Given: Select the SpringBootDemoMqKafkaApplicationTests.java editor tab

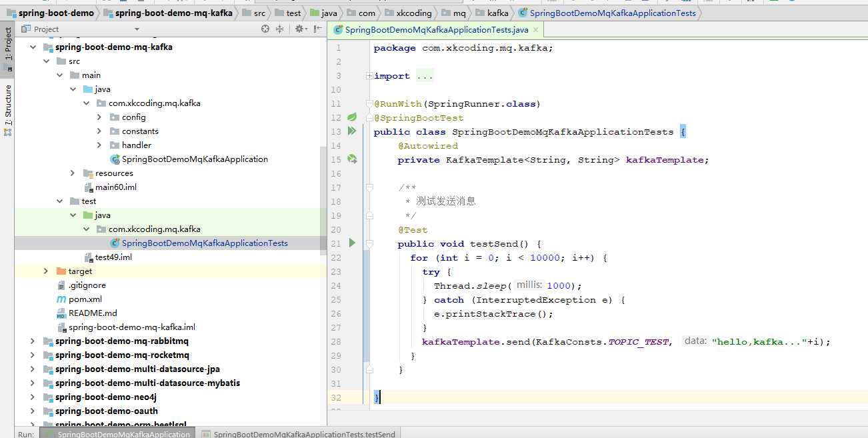Looking at the screenshot, I should point(436,30).
